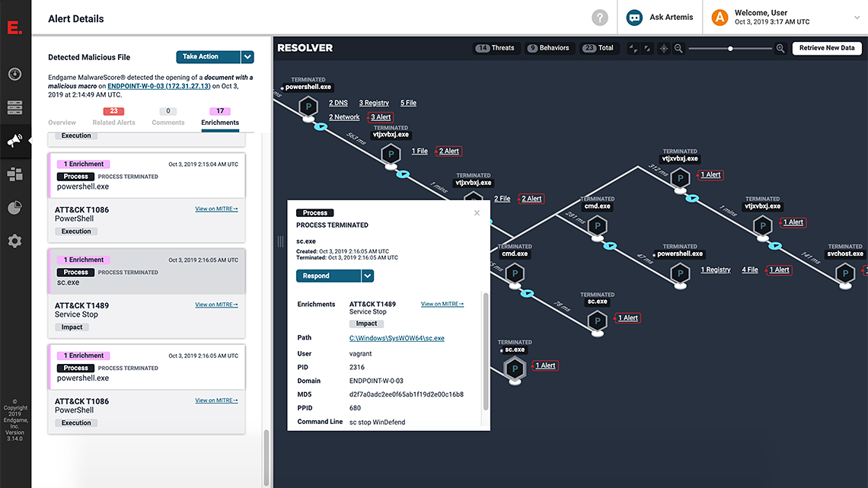Open the Take Action dropdown arrow

(247, 56)
